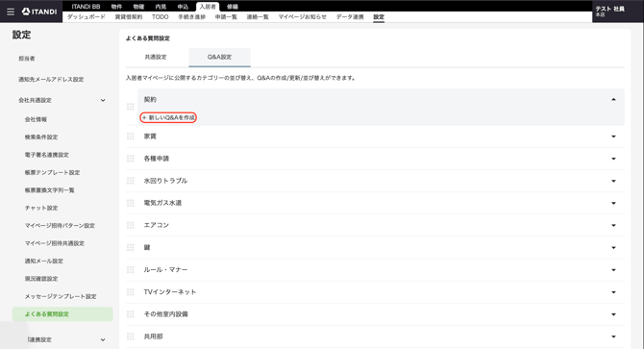644x349 pixels.
Task: Open 帳票テンプレート設定 in sidebar
Action: click(52, 172)
